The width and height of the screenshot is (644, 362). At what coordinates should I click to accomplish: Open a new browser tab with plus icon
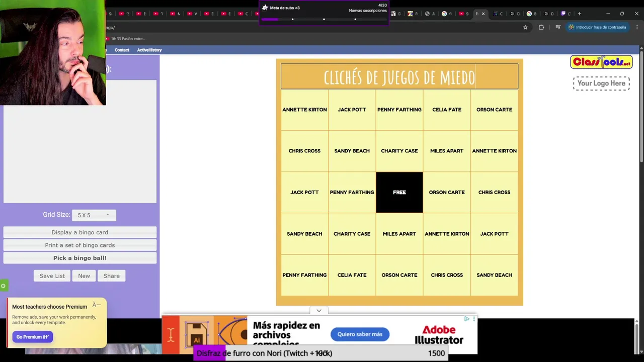point(579,14)
